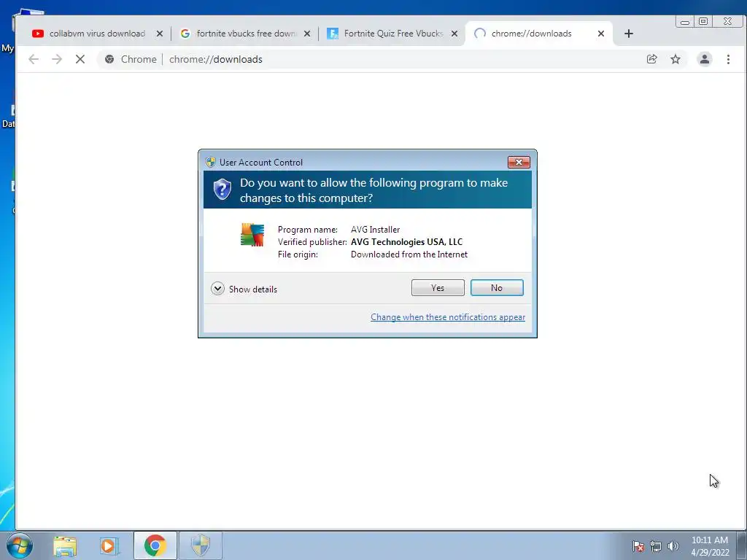
Task: Open Action Center flag tray icon
Action: (638, 546)
